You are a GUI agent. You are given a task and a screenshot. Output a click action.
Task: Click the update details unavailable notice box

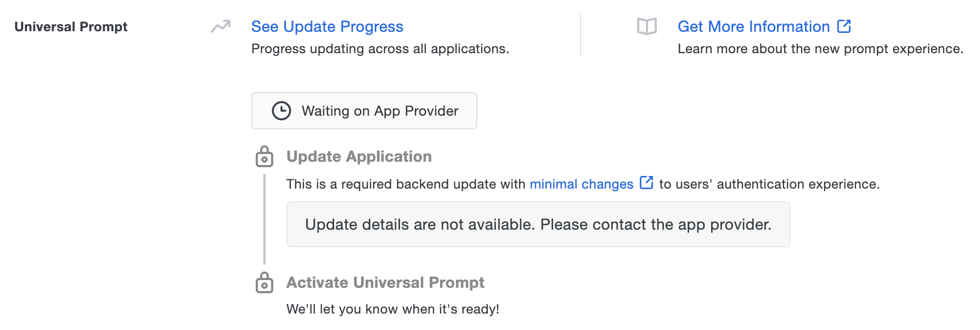pyautogui.click(x=538, y=224)
